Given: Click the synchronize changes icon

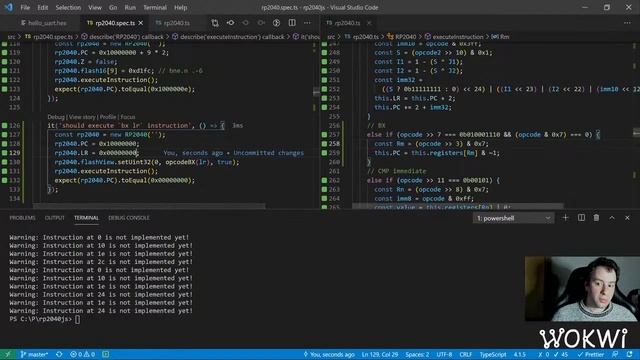Looking at the screenshot, I should point(60,354).
